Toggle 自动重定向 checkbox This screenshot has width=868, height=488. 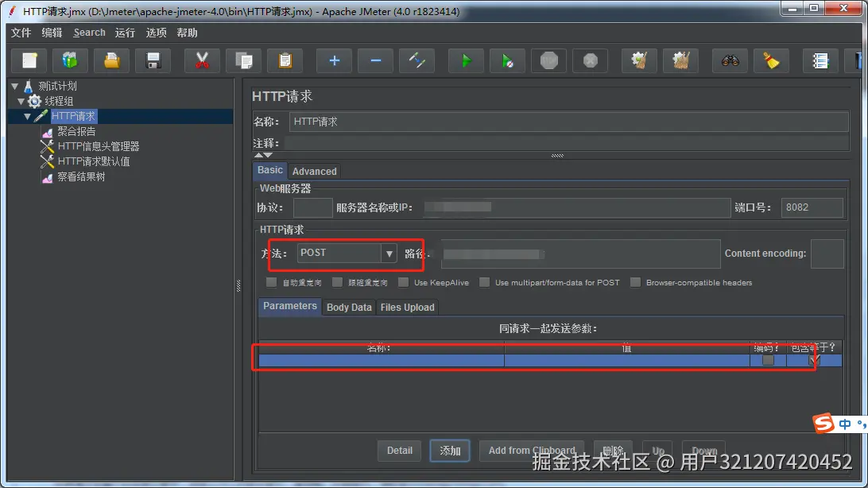tap(271, 282)
